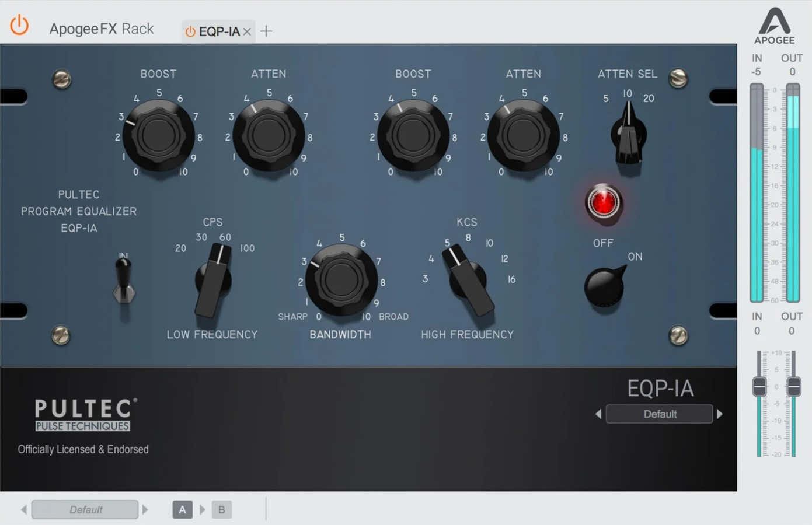Open the bottom rack Default preset field
The height and width of the screenshot is (525, 812).
point(85,510)
